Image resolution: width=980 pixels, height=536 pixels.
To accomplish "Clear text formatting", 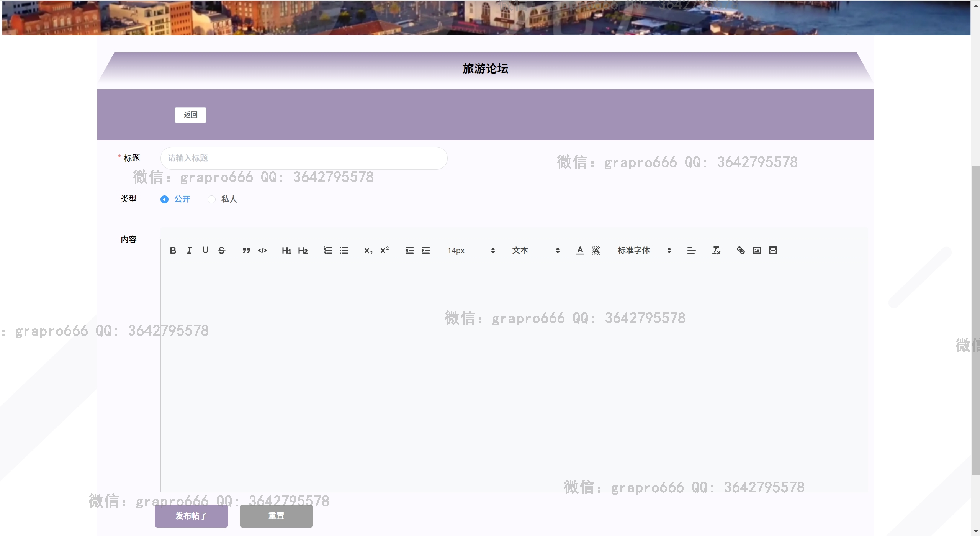I will [x=716, y=251].
